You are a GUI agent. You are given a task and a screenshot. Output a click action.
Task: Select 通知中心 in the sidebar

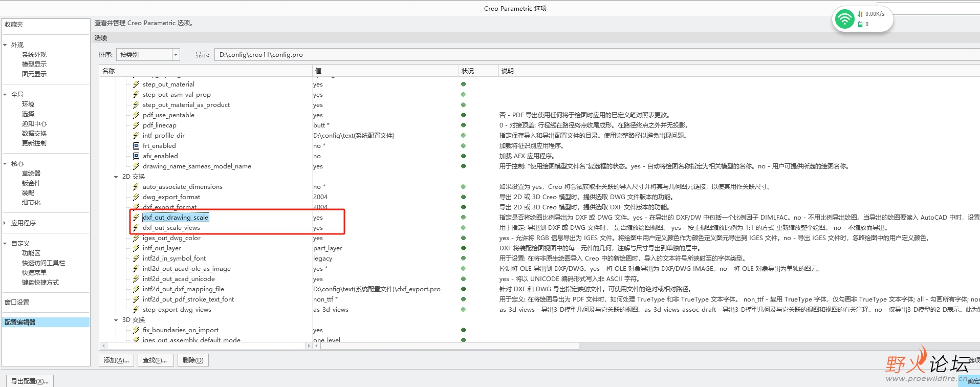pos(34,124)
